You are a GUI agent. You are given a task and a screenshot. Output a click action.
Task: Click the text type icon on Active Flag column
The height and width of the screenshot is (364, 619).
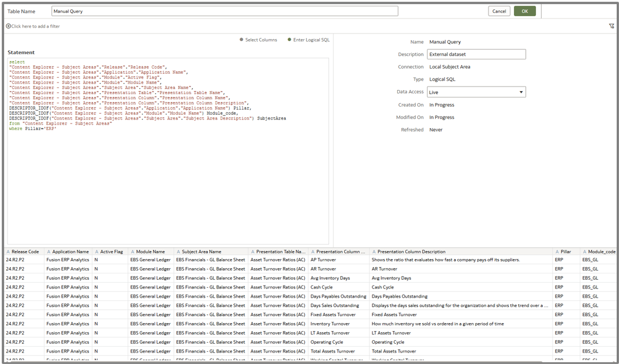click(96, 252)
